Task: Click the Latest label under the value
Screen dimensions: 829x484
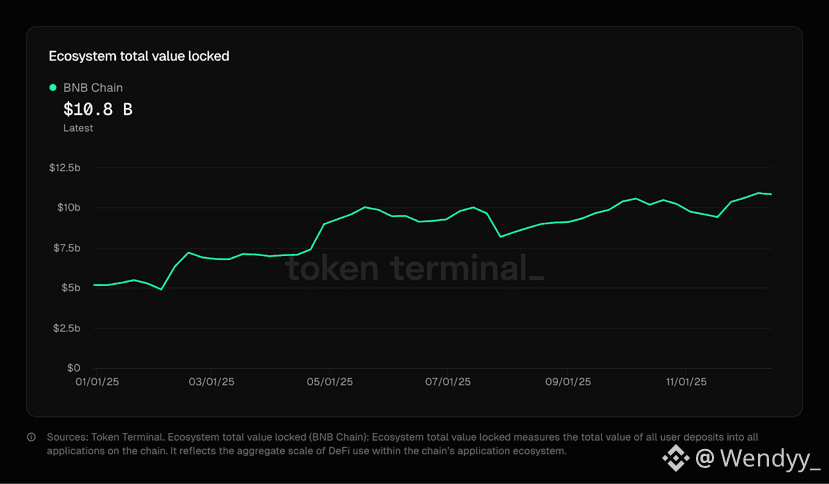Action: pos(78,128)
